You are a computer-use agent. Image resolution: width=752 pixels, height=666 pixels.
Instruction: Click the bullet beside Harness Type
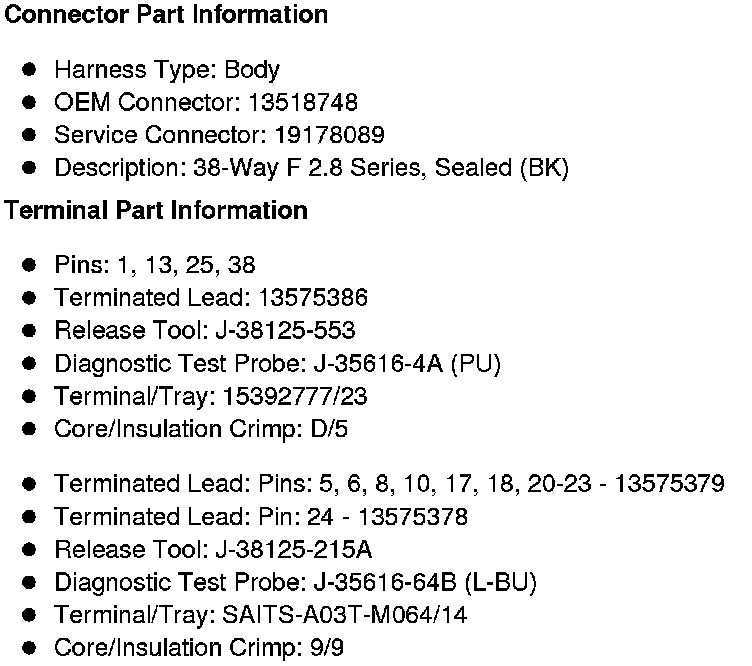pyautogui.click(x=31, y=70)
